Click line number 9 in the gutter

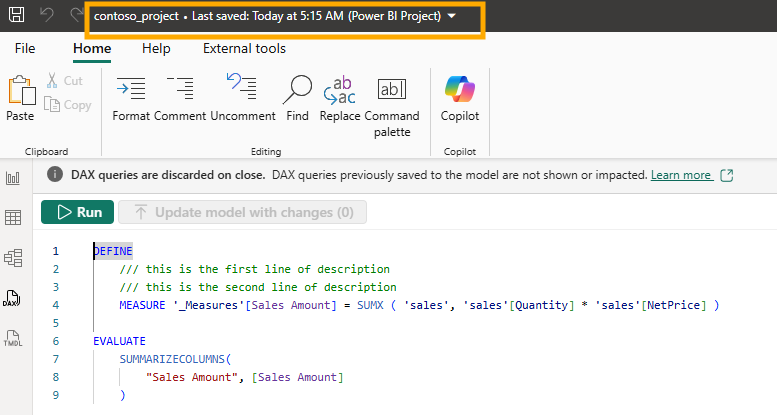56,395
